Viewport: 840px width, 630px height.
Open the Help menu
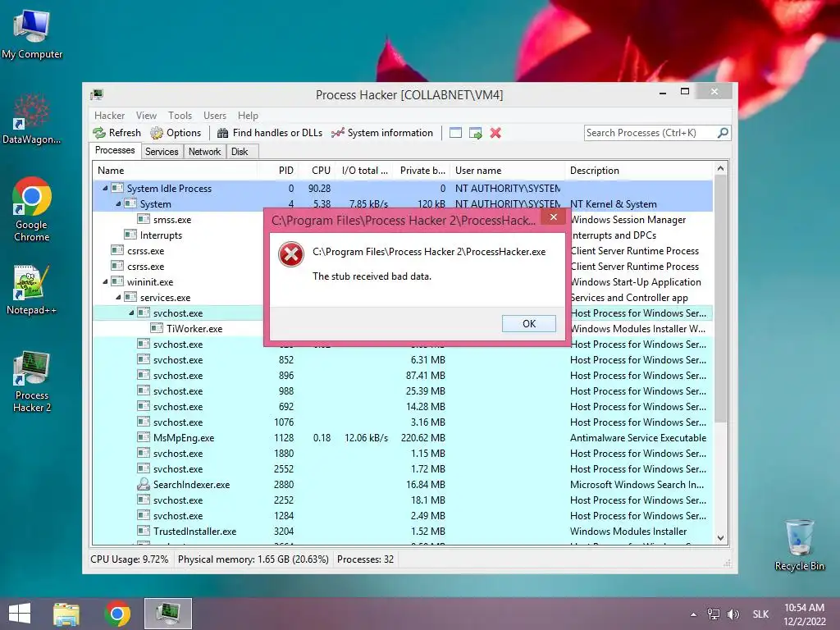248,116
